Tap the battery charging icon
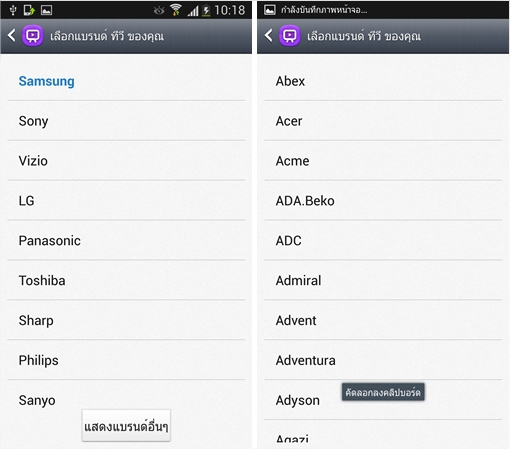510x449 pixels. pyautogui.click(x=207, y=10)
